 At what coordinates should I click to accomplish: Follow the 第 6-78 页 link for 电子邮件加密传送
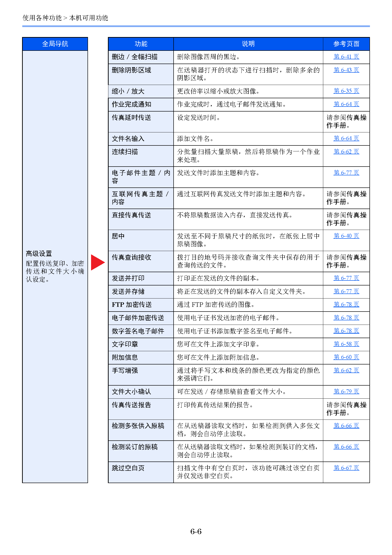pos(346,318)
